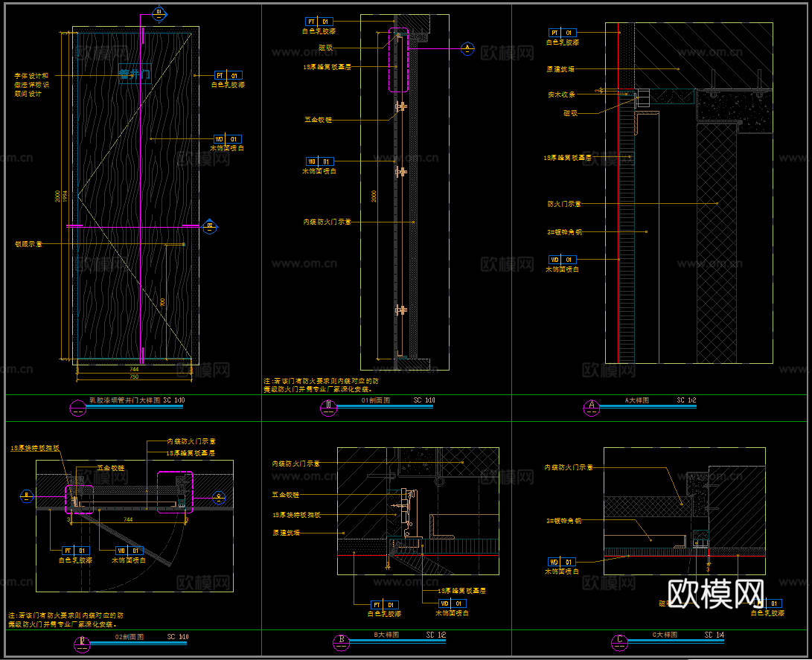
Task: Click the 1994 height dimension beside the door elevation
Action: point(65,196)
